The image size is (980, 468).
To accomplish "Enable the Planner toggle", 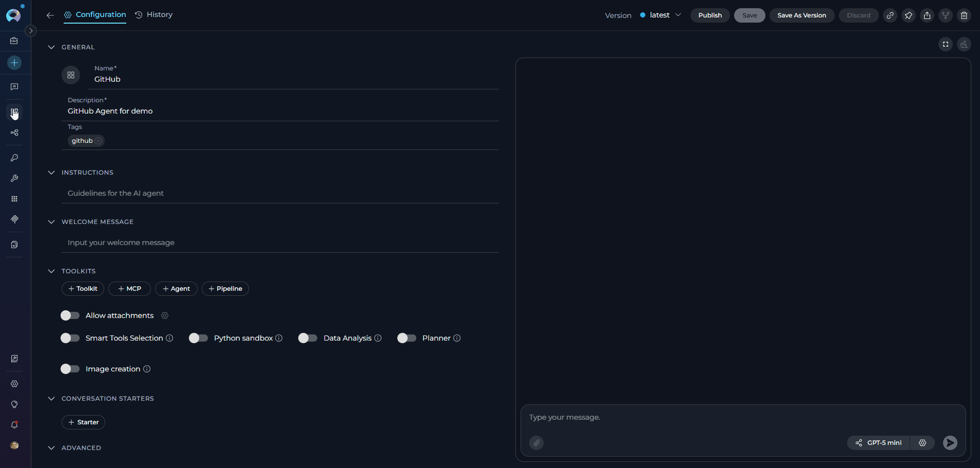I will click(x=407, y=338).
